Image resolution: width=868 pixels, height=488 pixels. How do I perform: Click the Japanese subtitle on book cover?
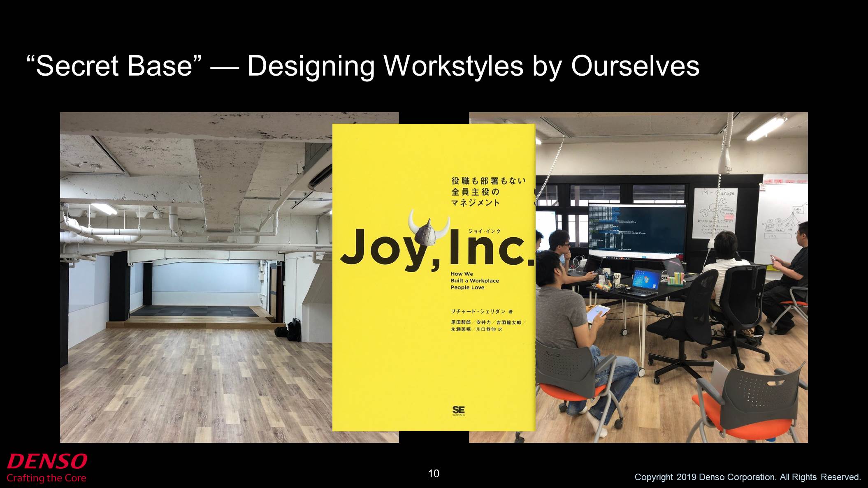coord(488,192)
